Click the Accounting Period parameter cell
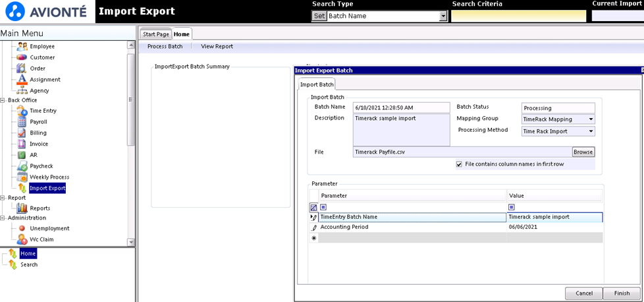The height and width of the screenshot is (302, 644). pos(412,227)
